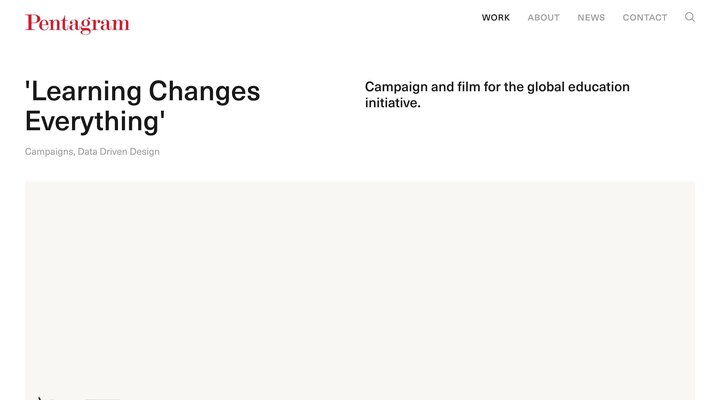
Task: Click 'Everything' on the title's second line
Action: [x=95, y=122]
